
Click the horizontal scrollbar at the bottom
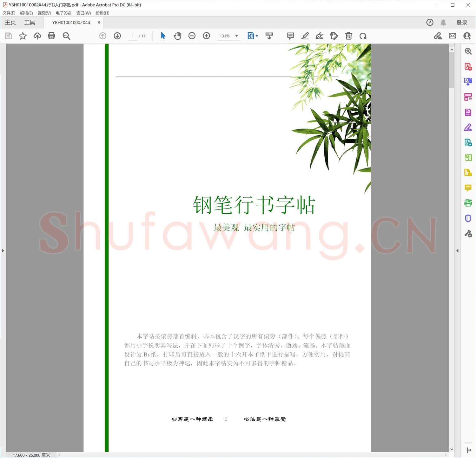pos(252,455)
